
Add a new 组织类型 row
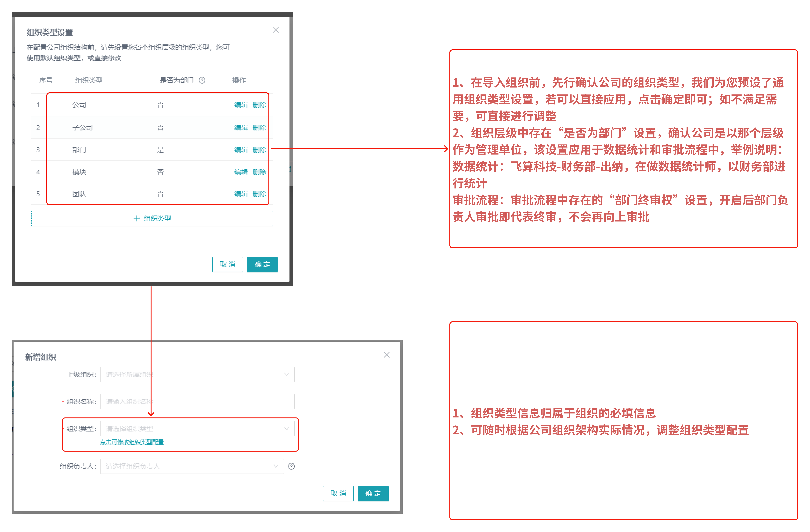point(152,218)
